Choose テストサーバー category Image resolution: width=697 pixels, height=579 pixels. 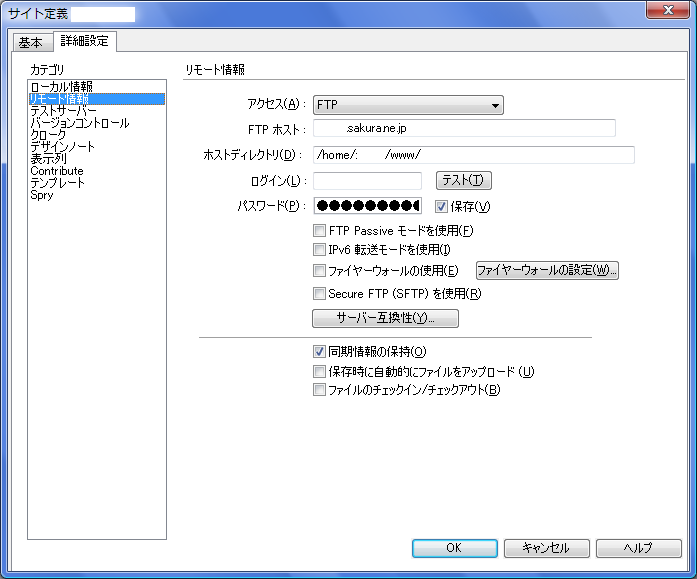click(64, 111)
